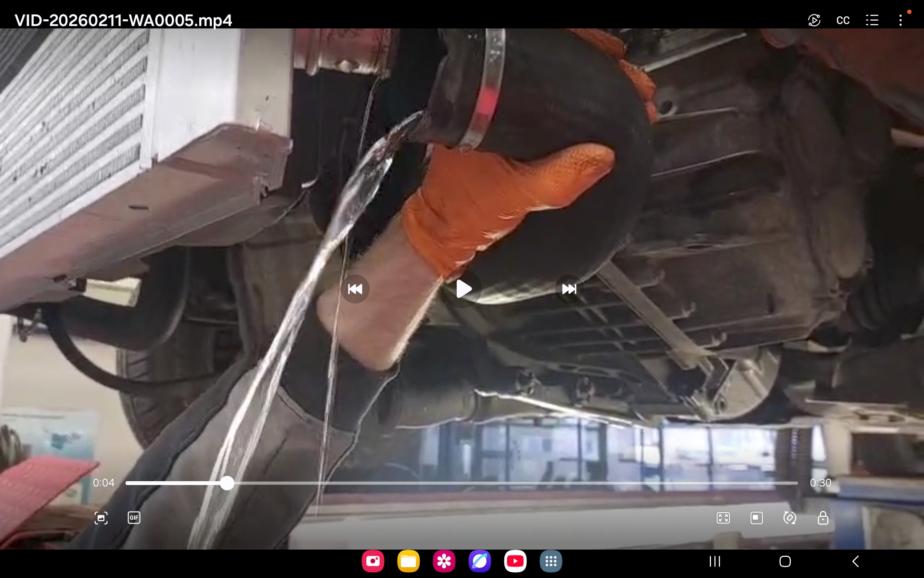Toggle screen rotation
The width and height of the screenshot is (924, 578).
point(790,518)
